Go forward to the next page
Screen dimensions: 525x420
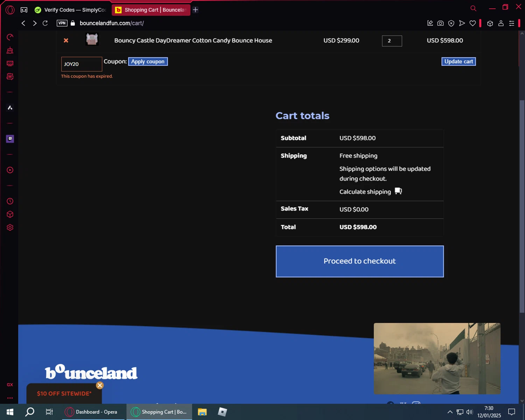(34, 23)
